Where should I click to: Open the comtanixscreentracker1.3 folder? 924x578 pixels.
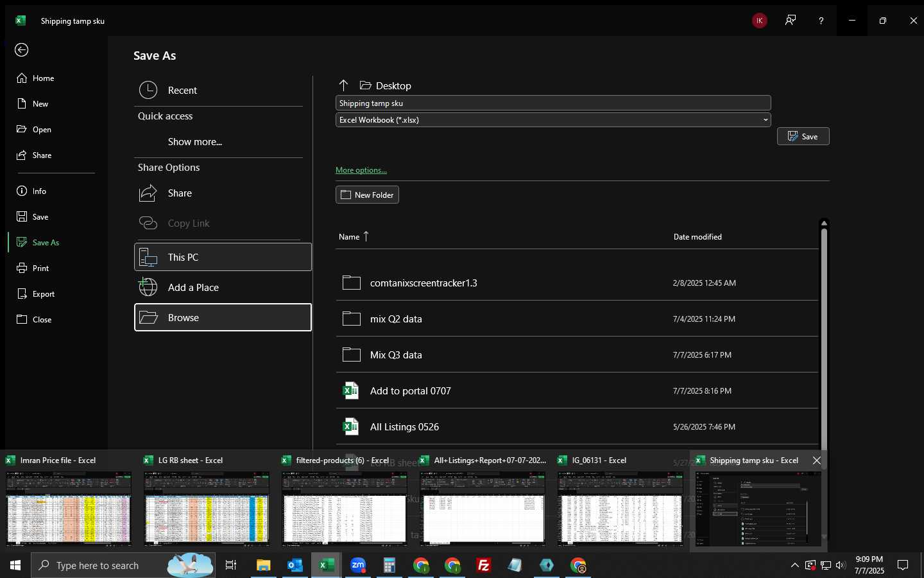point(577,283)
